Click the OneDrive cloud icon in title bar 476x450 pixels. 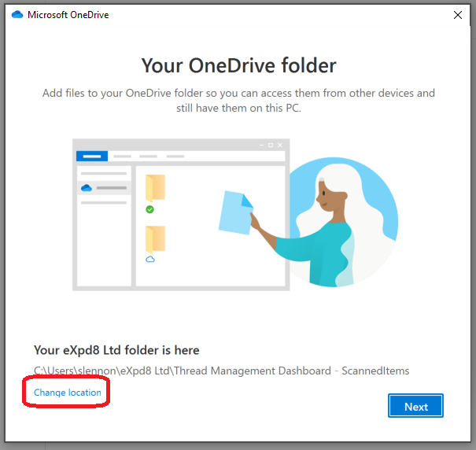tap(17, 15)
